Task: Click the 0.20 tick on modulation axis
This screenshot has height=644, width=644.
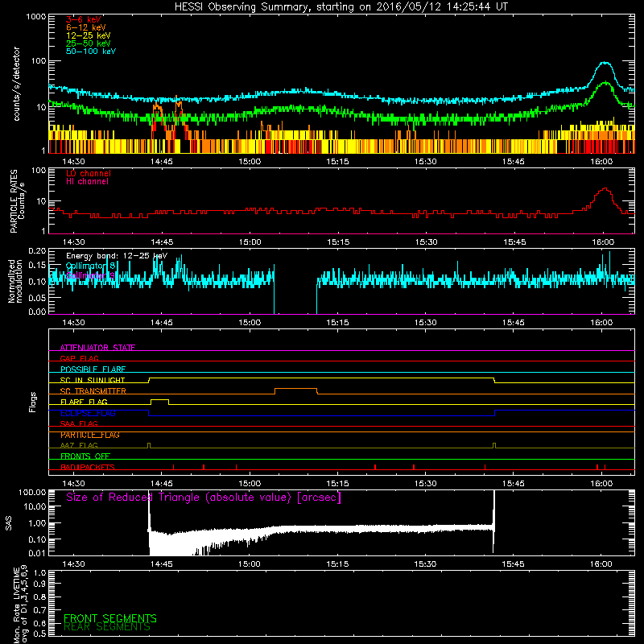Action: [37, 251]
